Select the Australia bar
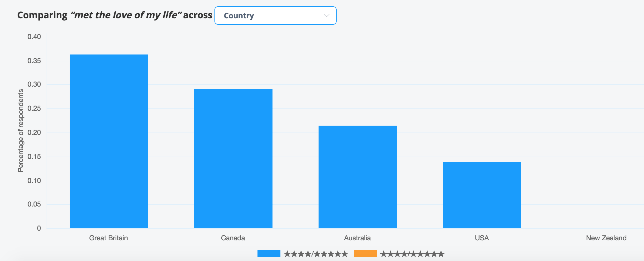644x261 pixels. (358, 177)
